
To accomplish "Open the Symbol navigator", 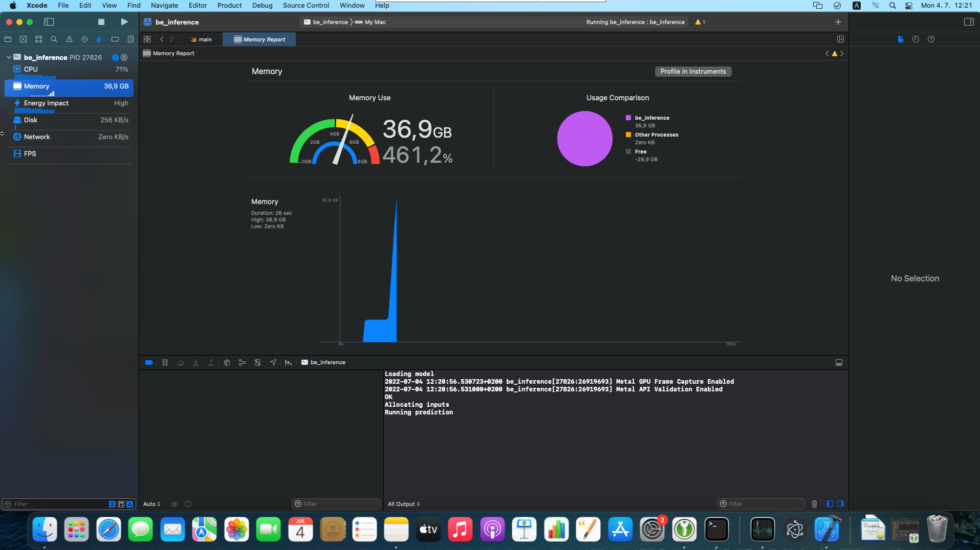I will [x=38, y=39].
